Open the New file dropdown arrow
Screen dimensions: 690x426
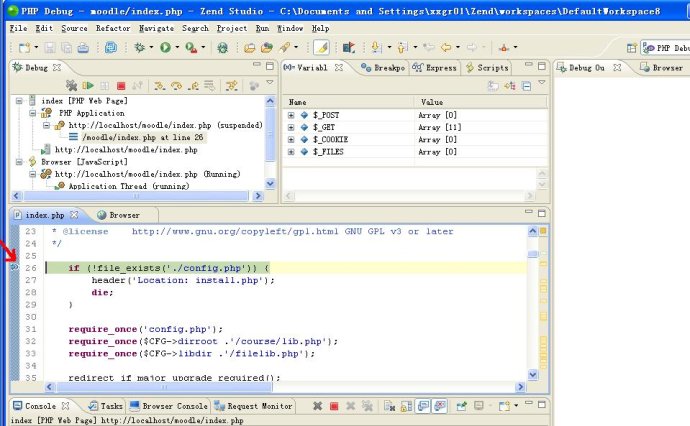pyautogui.click(x=36, y=47)
